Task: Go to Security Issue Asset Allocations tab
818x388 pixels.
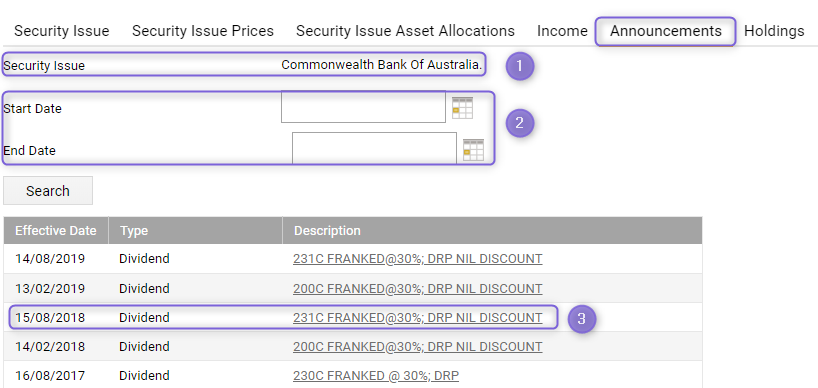Action: (x=405, y=31)
